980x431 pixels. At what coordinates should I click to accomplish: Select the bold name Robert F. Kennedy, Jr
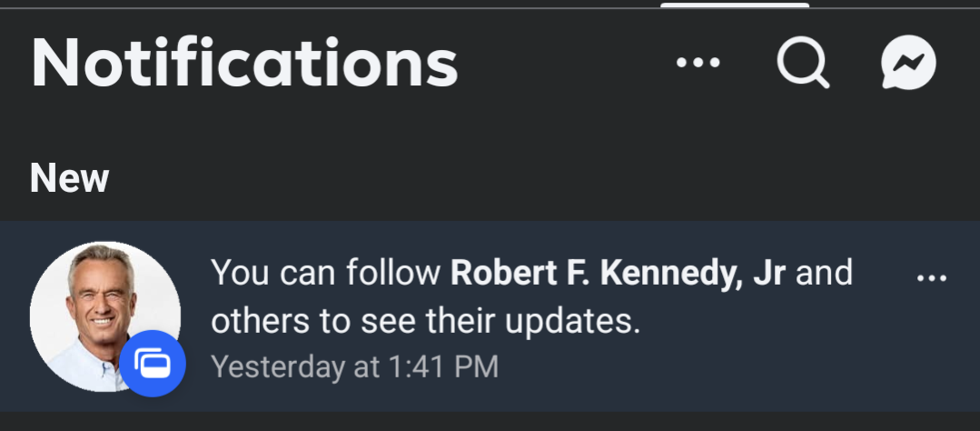coord(618,274)
